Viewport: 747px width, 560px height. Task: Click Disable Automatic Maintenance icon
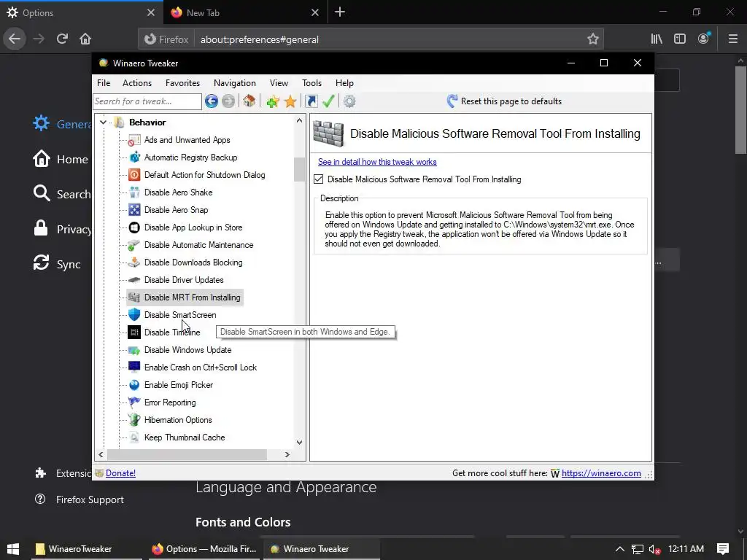[x=134, y=245]
